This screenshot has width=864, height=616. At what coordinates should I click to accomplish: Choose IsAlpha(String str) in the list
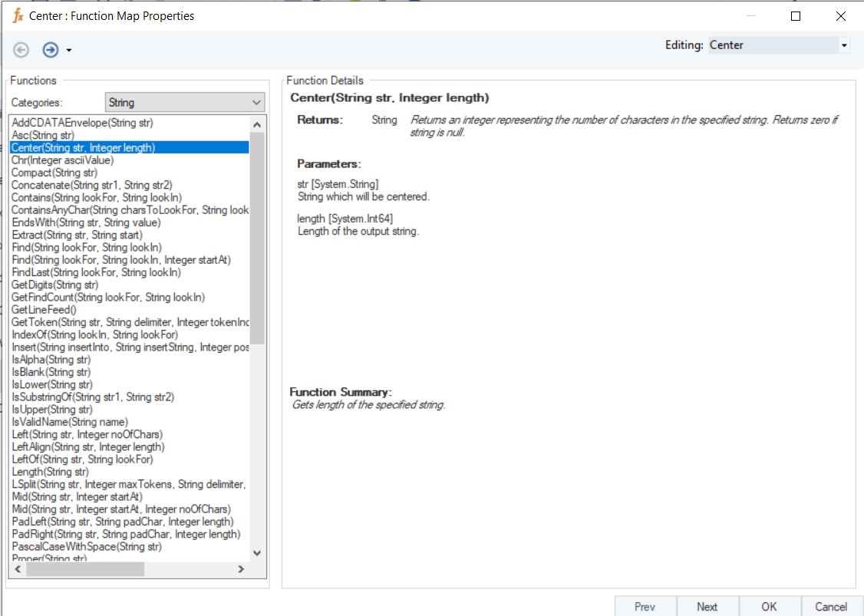tap(51, 360)
